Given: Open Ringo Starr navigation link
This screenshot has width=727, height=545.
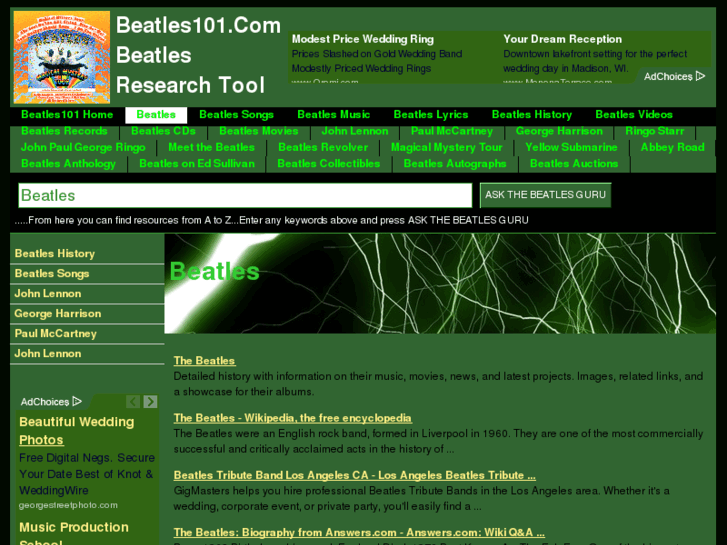Looking at the screenshot, I should pos(654,131).
